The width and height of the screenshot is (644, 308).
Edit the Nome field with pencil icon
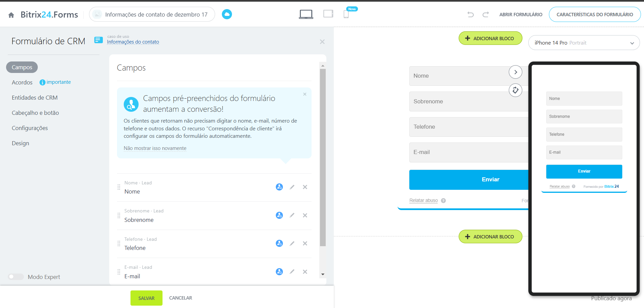(x=292, y=187)
